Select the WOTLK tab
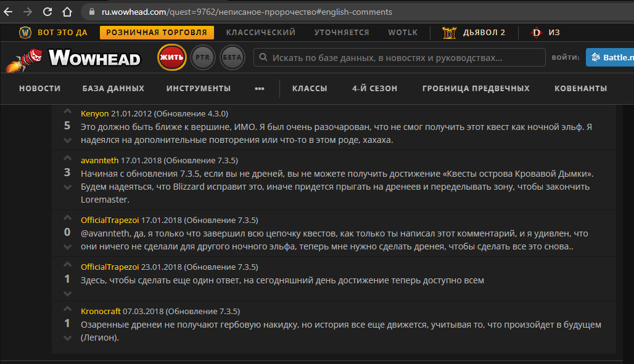Viewport: 634px width, 364px height. [x=402, y=33]
